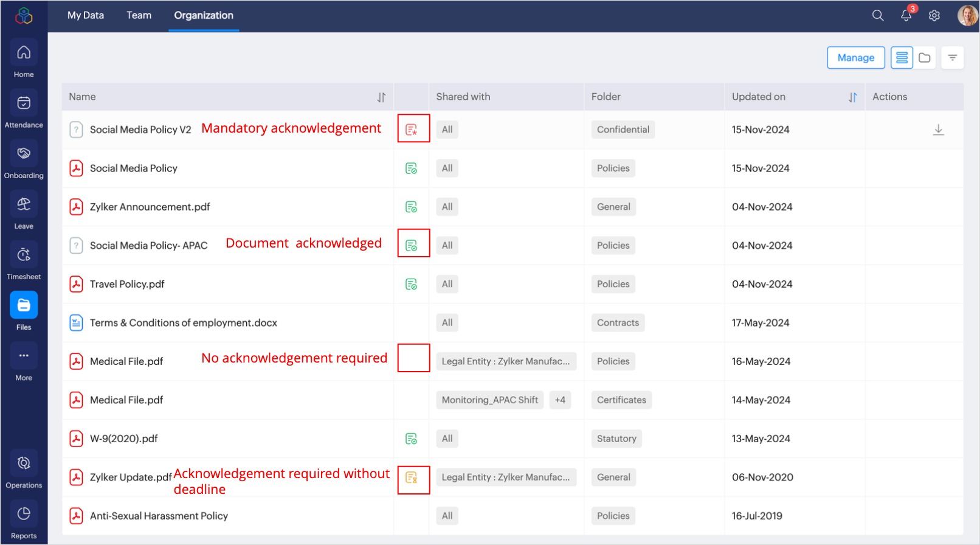Sort files by Name column
The width and height of the screenshot is (980, 545).
click(x=381, y=97)
